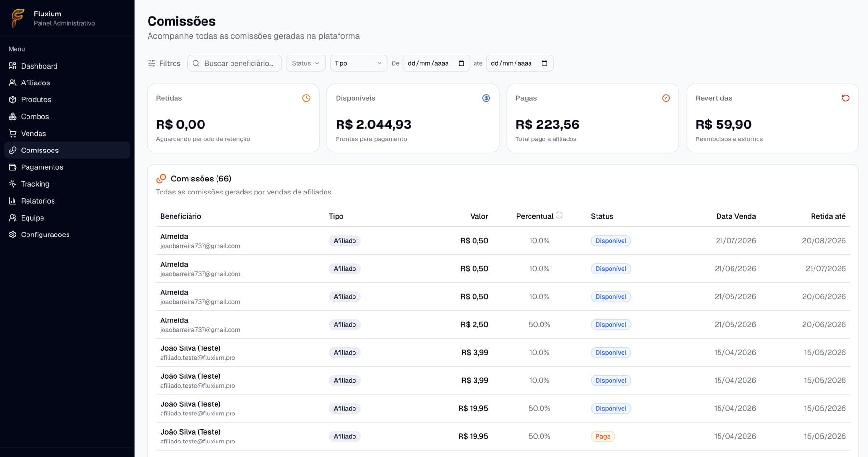
Task: Click the Pagamentos wallet icon
Action: coord(13,167)
